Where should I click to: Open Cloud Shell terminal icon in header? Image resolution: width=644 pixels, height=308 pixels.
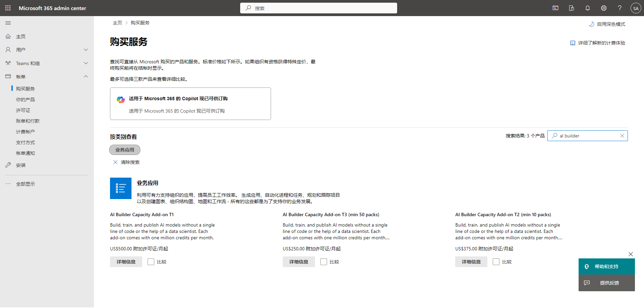pyautogui.click(x=555, y=8)
